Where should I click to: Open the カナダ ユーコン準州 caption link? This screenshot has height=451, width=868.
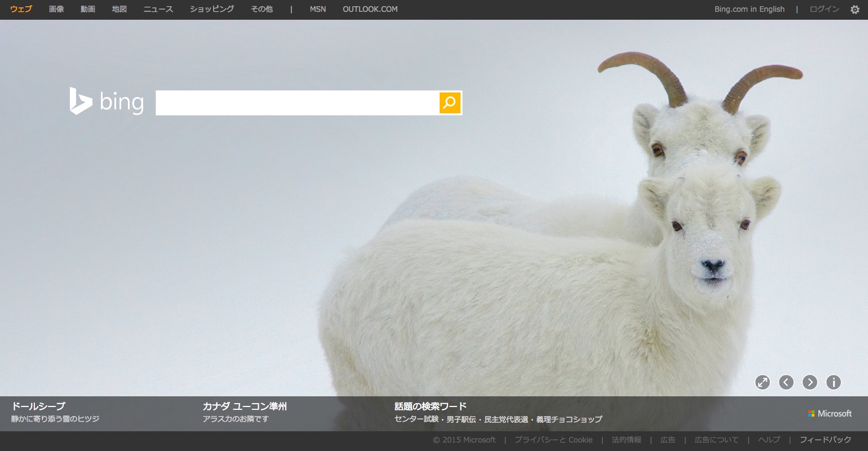pyautogui.click(x=245, y=406)
